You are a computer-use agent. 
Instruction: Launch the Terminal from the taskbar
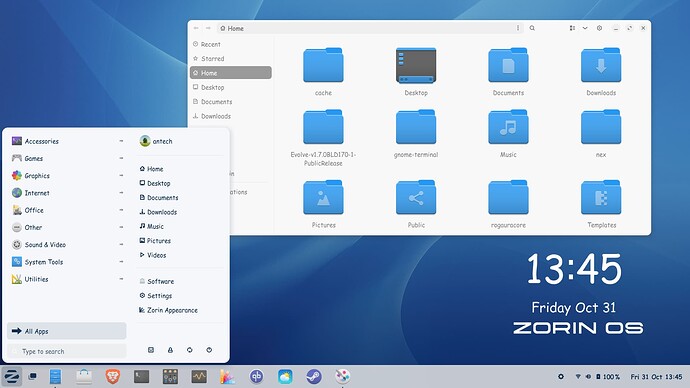point(141,377)
